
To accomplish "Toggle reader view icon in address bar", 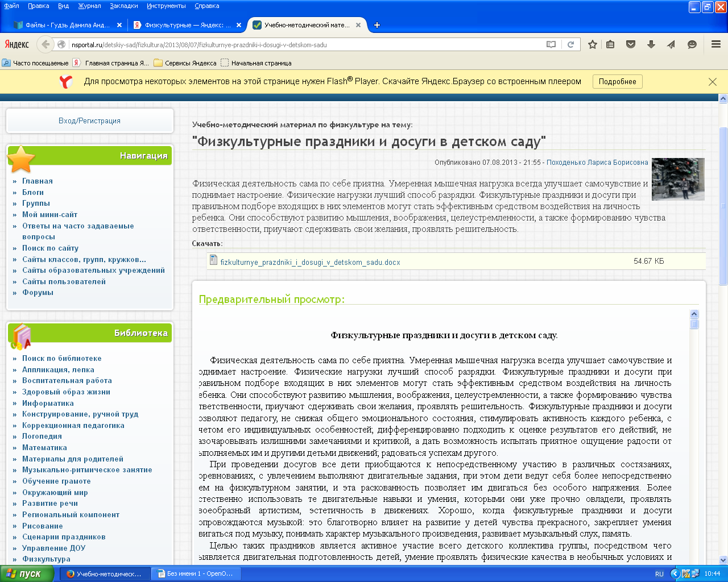I will (x=551, y=44).
